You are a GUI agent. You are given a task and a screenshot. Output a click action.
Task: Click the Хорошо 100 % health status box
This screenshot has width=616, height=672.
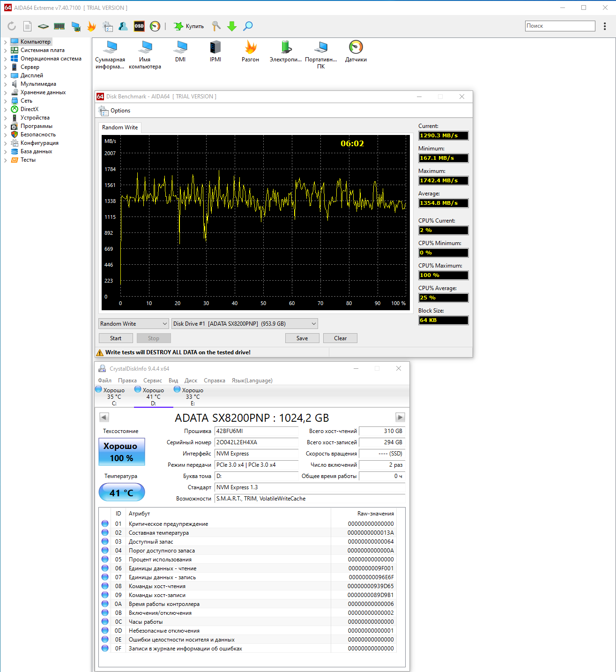coord(122,452)
